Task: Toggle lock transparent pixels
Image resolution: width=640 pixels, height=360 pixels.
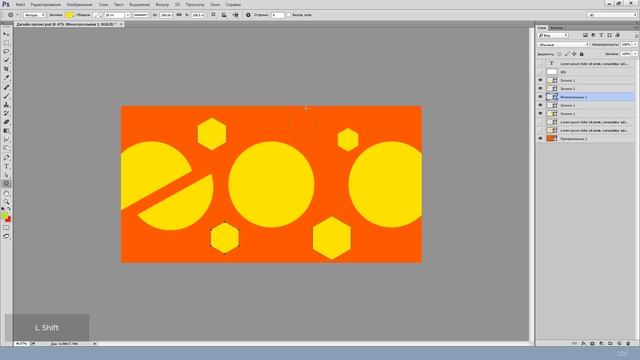Action: [559, 54]
